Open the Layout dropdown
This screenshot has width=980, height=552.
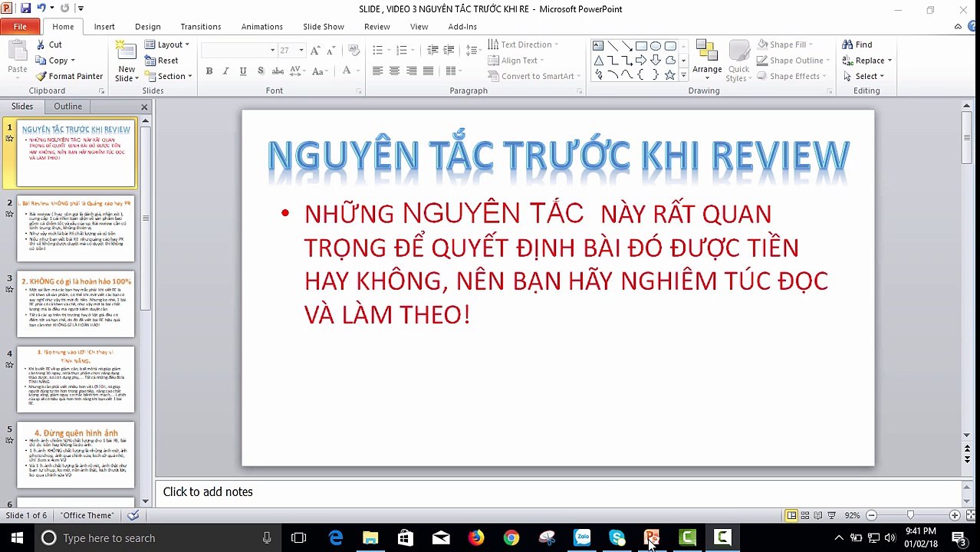coord(166,44)
